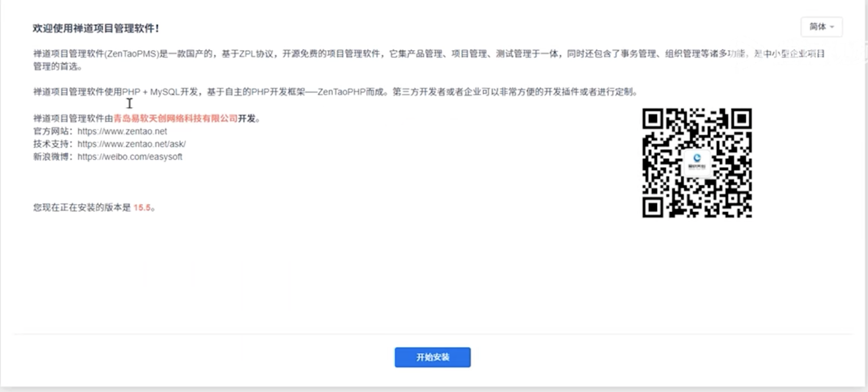Open the weibo.com/easysoft Weibo link

pyautogui.click(x=130, y=157)
